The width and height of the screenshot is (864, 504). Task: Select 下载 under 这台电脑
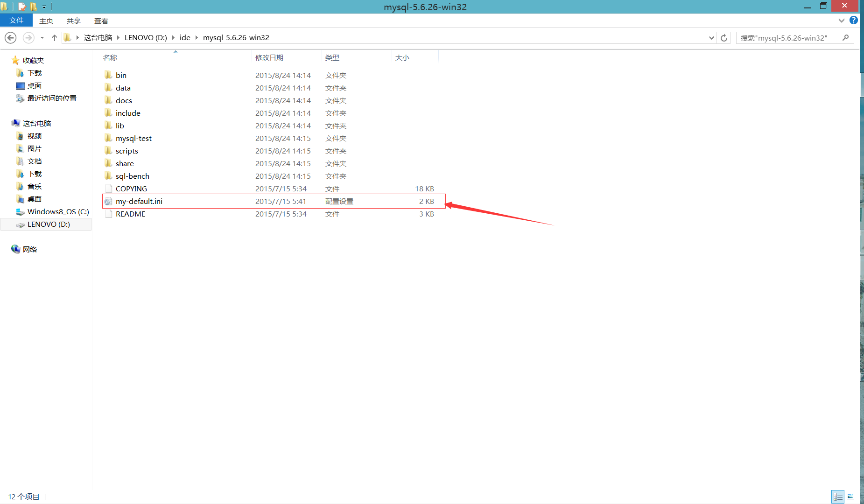pos(35,174)
